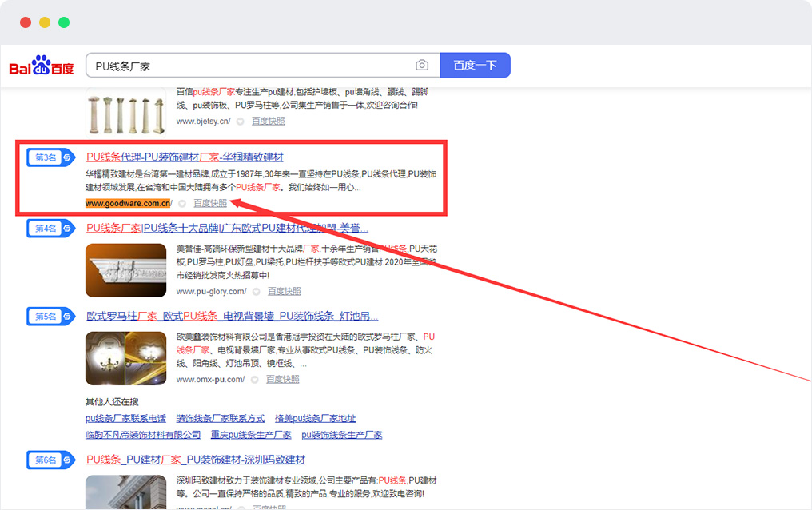This screenshot has height=510, width=812.
Task: Click the highlighted URL www.goodware.com.cn/
Action: click(129, 204)
